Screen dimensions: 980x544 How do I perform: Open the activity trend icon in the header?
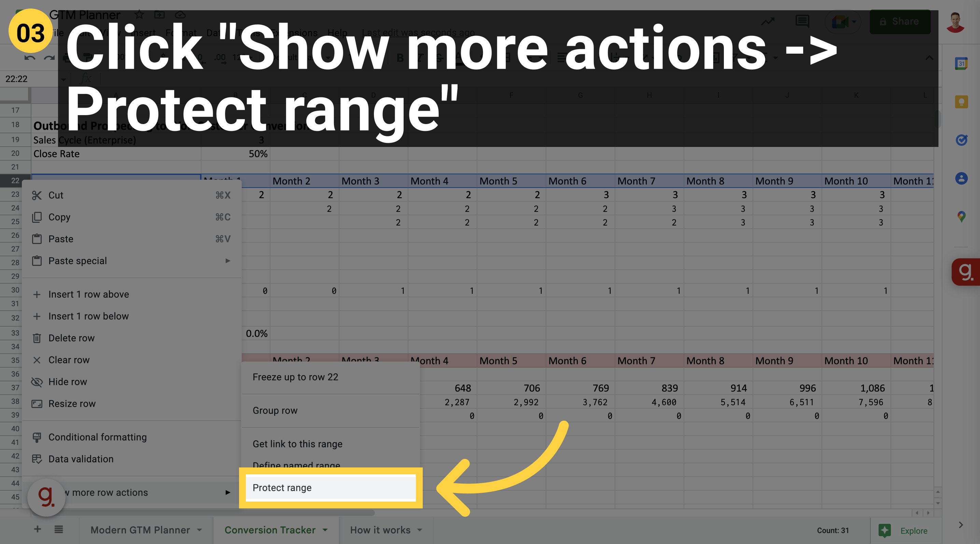pos(767,22)
